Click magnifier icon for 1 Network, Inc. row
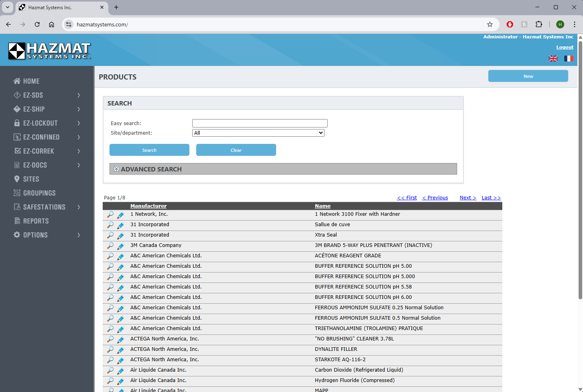 click(x=110, y=215)
